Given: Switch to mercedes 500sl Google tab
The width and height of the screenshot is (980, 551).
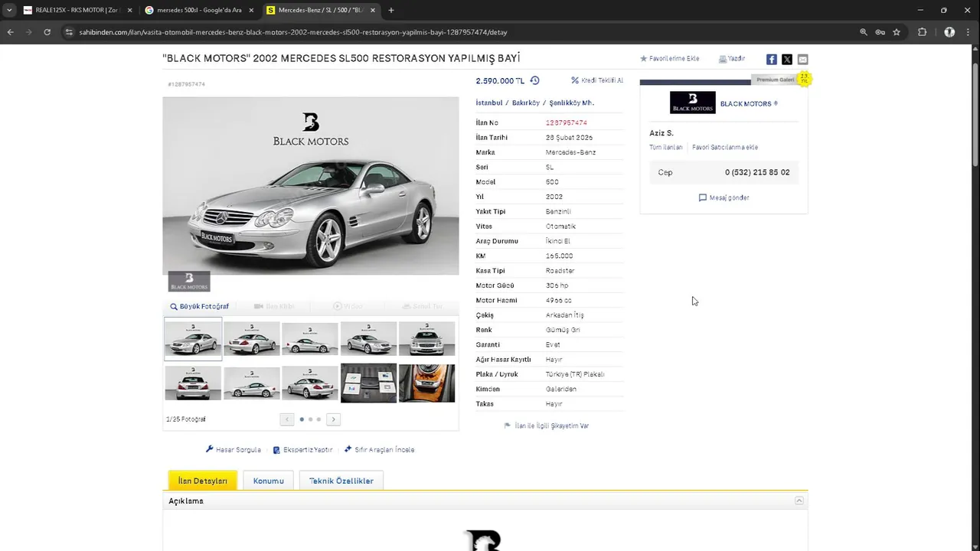Looking at the screenshot, I should pyautogui.click(x=199, y=10).
